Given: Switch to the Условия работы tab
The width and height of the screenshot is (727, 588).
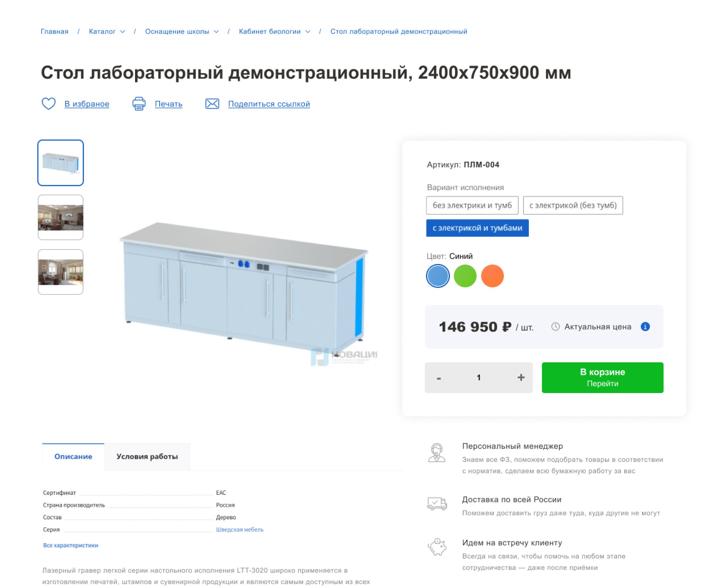Looking at the screenshot, I should coord(147,456).
